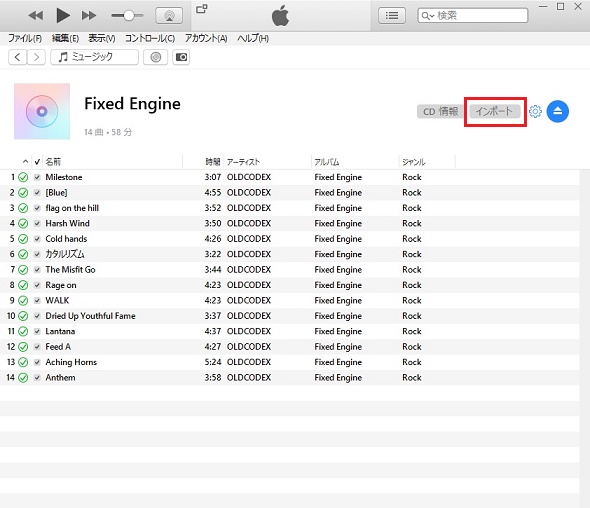Select the track named Milestone
The height and width of the screenshot is (508, 590).
click(x=64, y=177)
